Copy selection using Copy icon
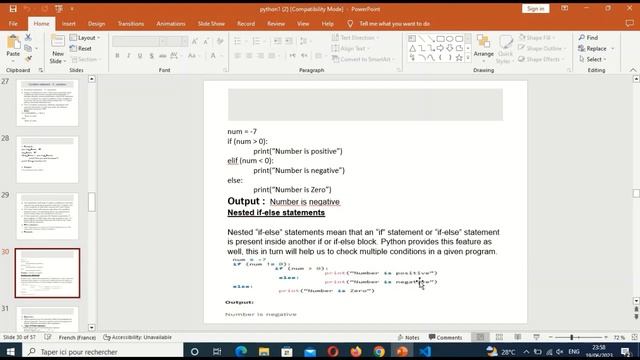The image size is (640, 360). pos(28,48)
